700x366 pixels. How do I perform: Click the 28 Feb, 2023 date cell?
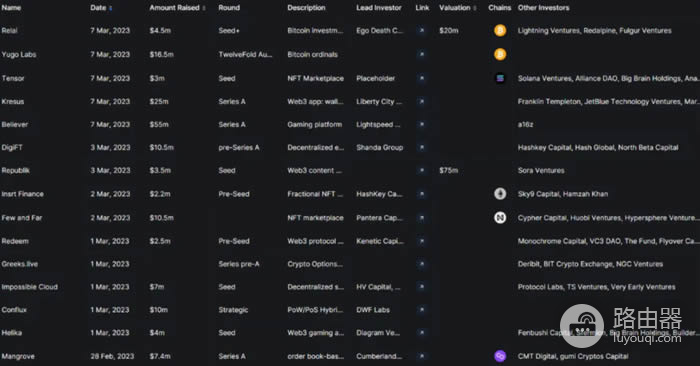(112, 356)
